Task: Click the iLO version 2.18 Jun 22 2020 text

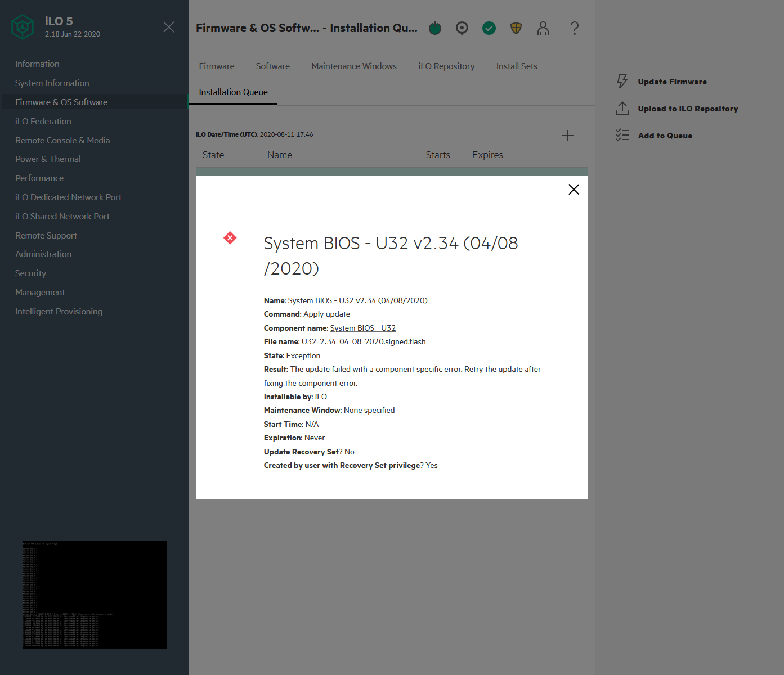Action: pos(73,34)
